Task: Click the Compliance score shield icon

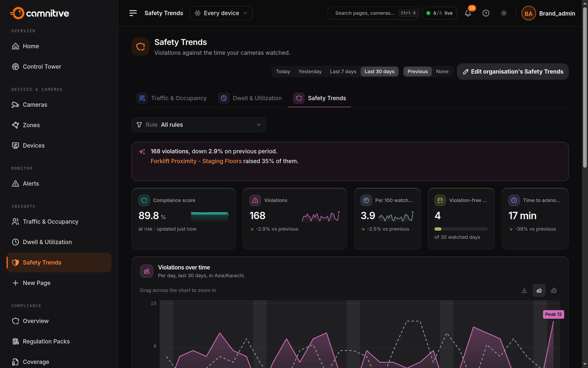Action: (x=144, y=200)
